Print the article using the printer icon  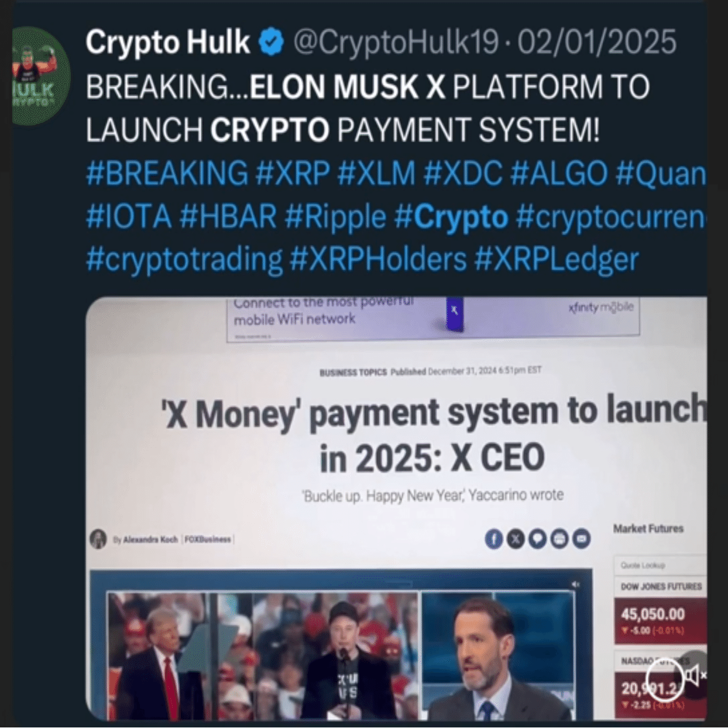pos(559,538)
